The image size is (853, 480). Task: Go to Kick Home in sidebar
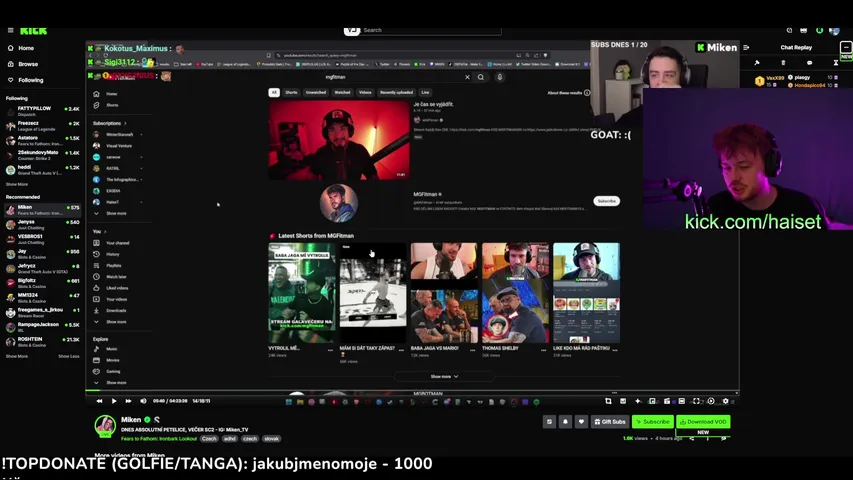21,48
